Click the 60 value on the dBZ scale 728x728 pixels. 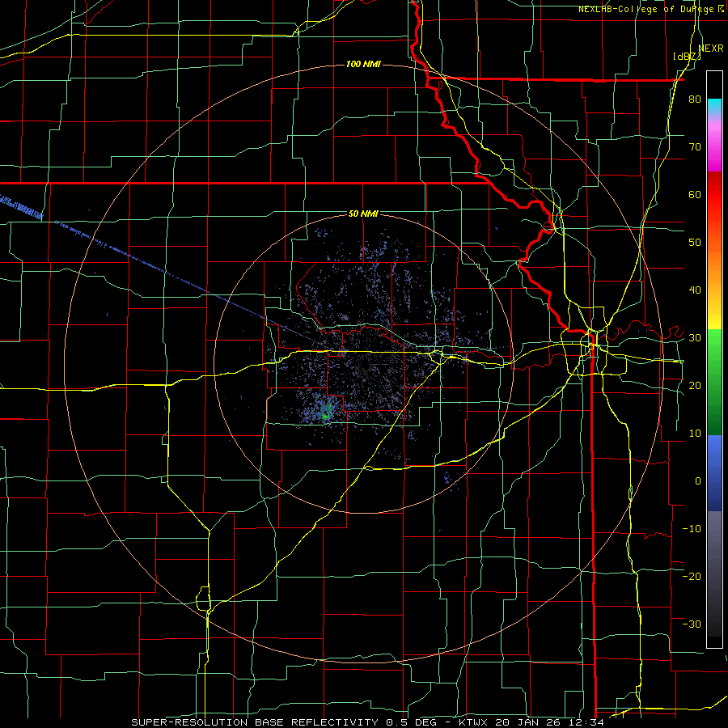(x=695, y=194)
